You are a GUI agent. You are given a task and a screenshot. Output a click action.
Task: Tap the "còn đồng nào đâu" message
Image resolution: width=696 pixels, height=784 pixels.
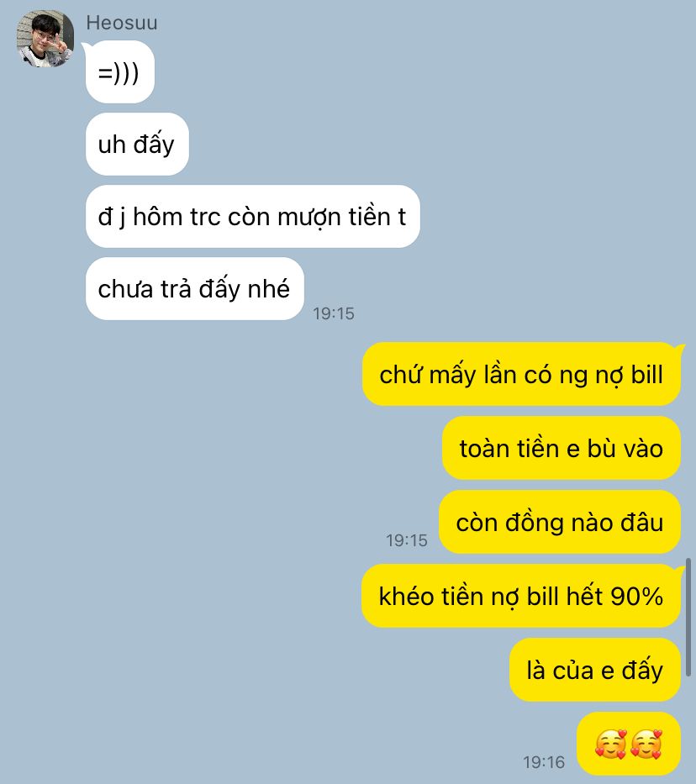(x=560, y=522)
